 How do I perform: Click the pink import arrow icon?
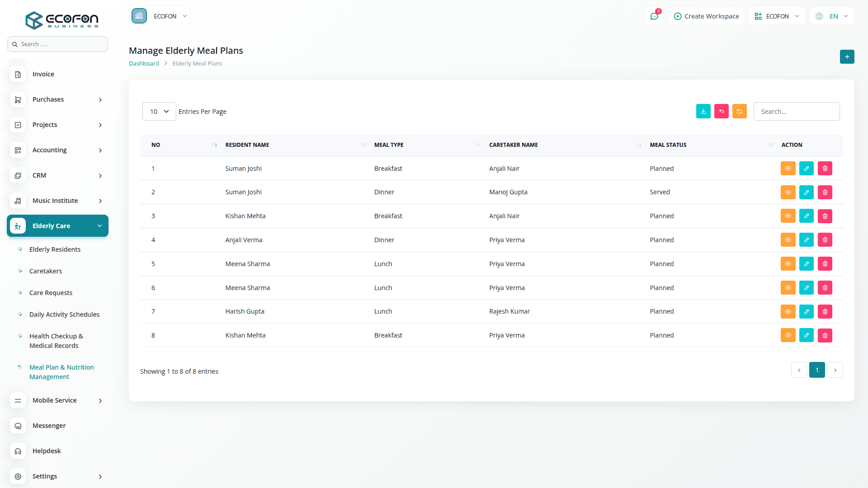tap(721, 111)
